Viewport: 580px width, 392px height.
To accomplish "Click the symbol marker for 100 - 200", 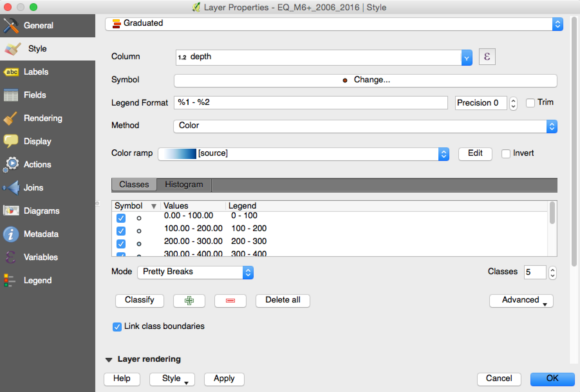I will tap(139, 231).
